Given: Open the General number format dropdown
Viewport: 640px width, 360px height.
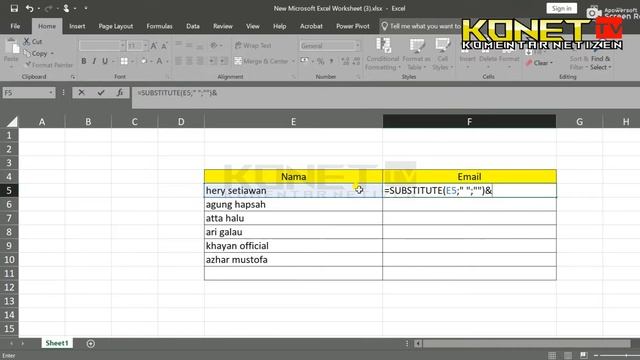Looking at the screenshot, I should coord(358,45).
